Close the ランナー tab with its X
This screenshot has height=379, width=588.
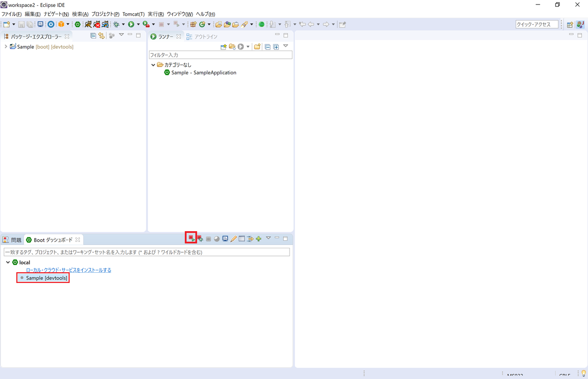178,37
